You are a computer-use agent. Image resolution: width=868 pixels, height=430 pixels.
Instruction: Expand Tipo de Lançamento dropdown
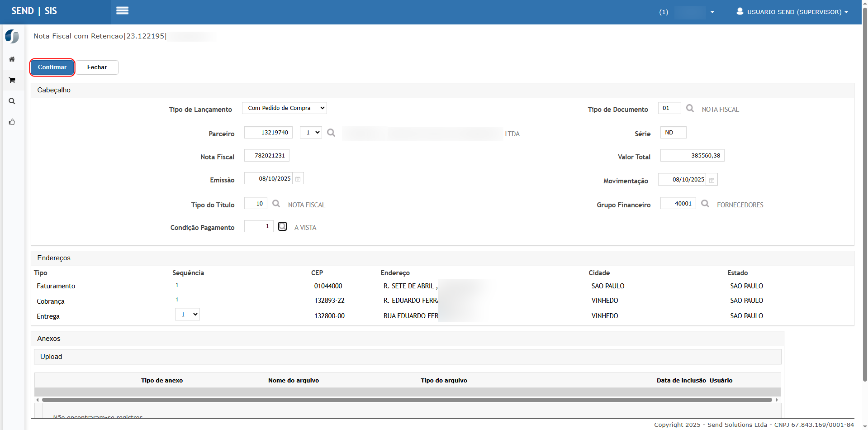(284, 108)
